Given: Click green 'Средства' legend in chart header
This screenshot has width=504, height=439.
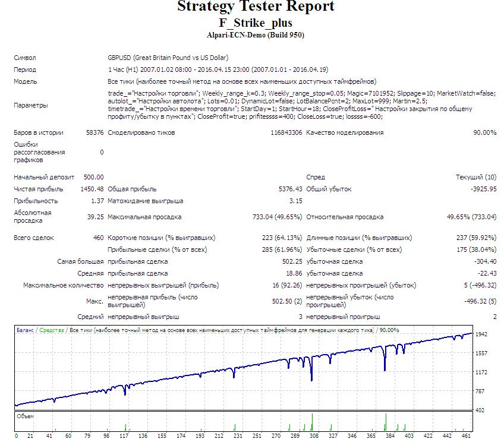Looking at the screenshot, I should pyautogui.click(x=52, y=330).
